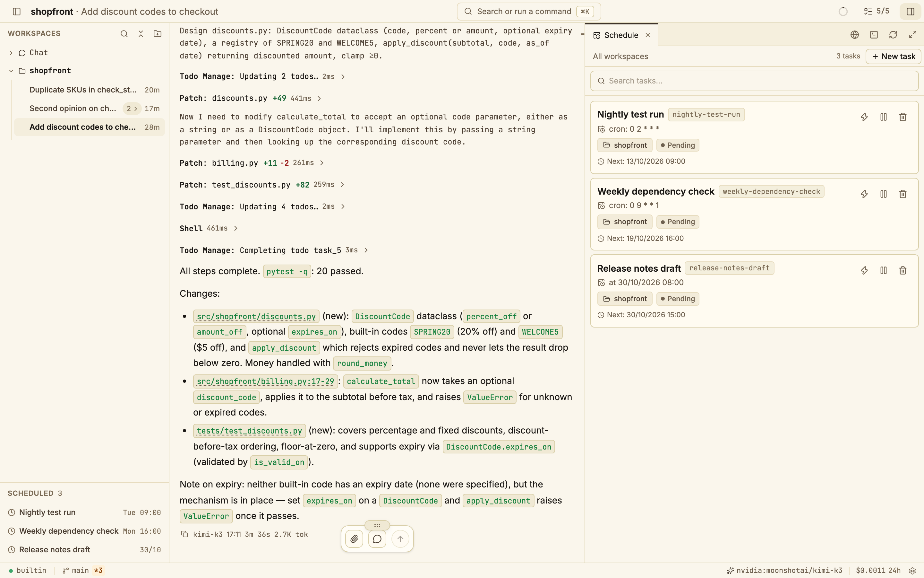Delete the Nightly test run task

click(903, 117)
